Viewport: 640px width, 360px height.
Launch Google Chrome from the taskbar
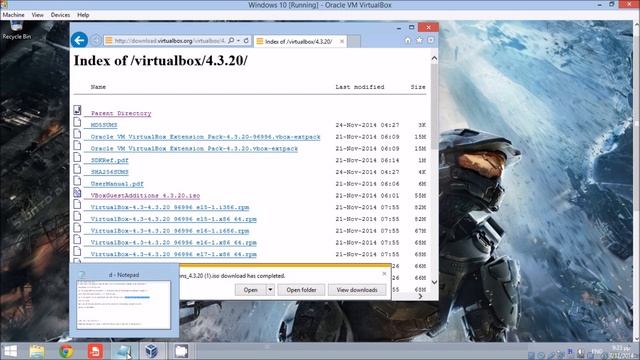click(66, 351)
